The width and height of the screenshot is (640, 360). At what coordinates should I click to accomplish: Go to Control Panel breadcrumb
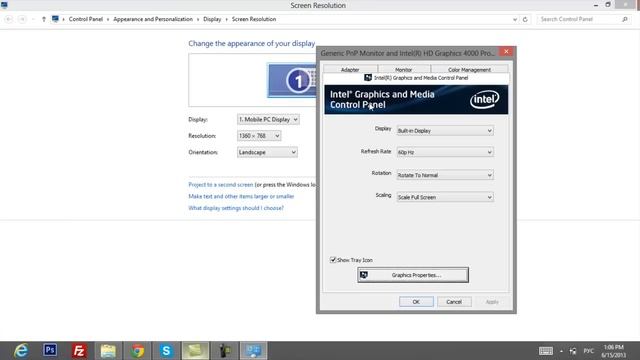click(86, 19)
